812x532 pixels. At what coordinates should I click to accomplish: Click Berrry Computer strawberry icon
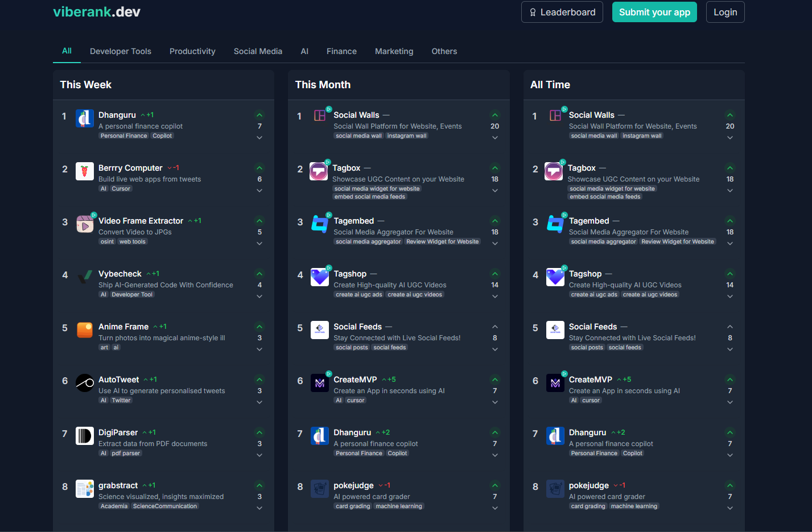(x=85, y=171)
